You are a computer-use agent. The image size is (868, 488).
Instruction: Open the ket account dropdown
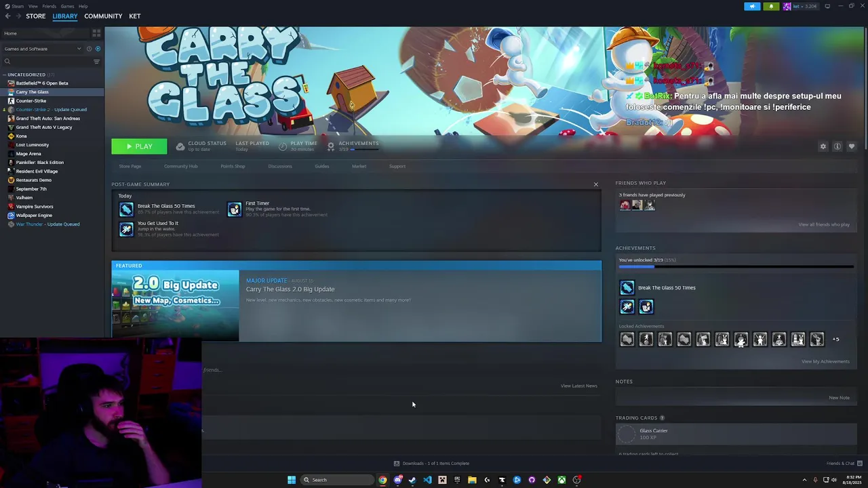[801, 6]
